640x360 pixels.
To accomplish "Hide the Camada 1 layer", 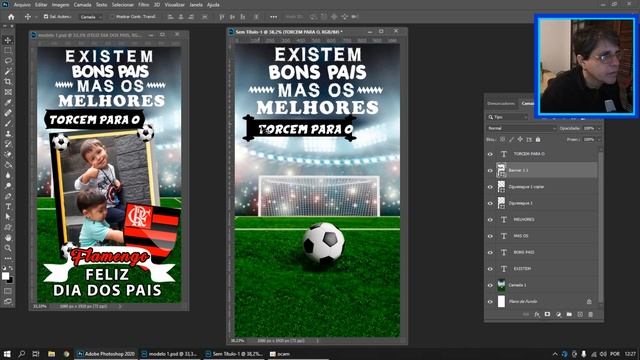I will [490, 285].
